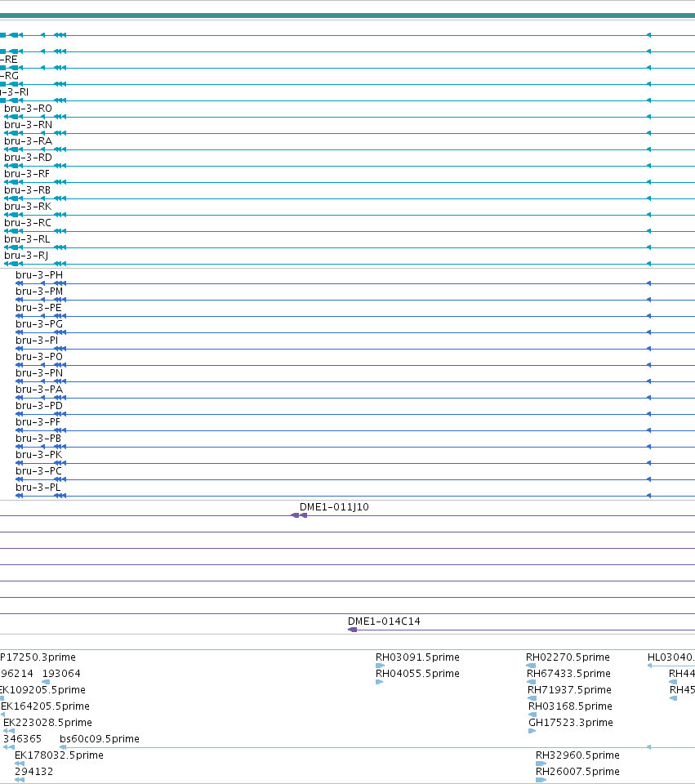Select the bru-3-PB protein label
Image resolution: width=695 pixels, height=784 pixels.
point(38,439)
